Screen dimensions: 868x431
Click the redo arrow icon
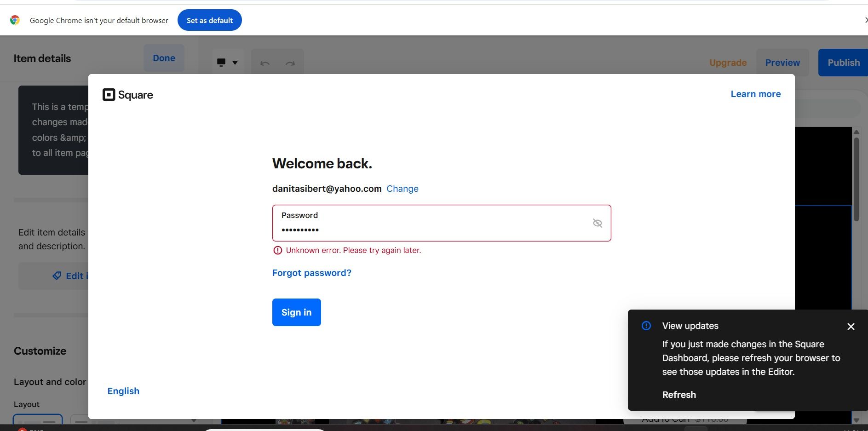click(290, 63)
